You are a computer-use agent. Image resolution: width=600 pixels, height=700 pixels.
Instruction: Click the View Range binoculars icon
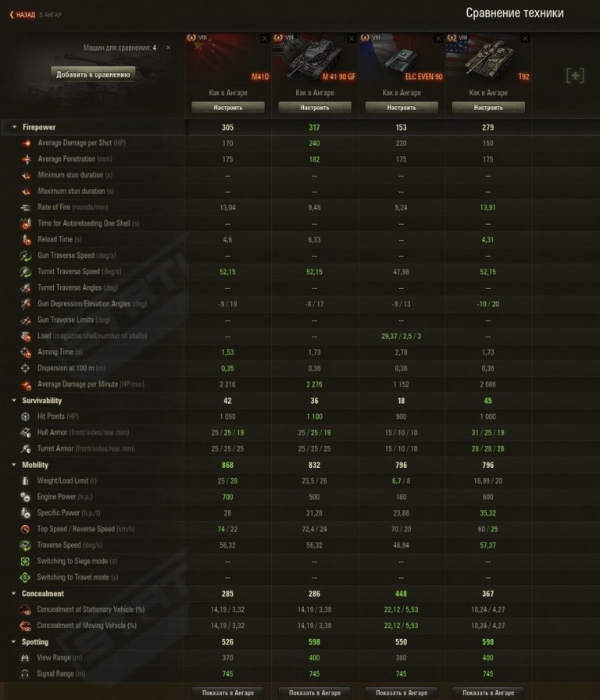click(25, 658)
